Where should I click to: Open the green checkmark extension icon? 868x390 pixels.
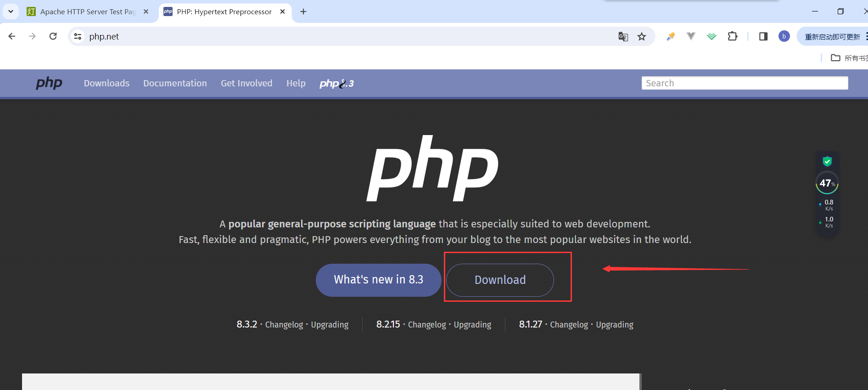coord(711,36)
